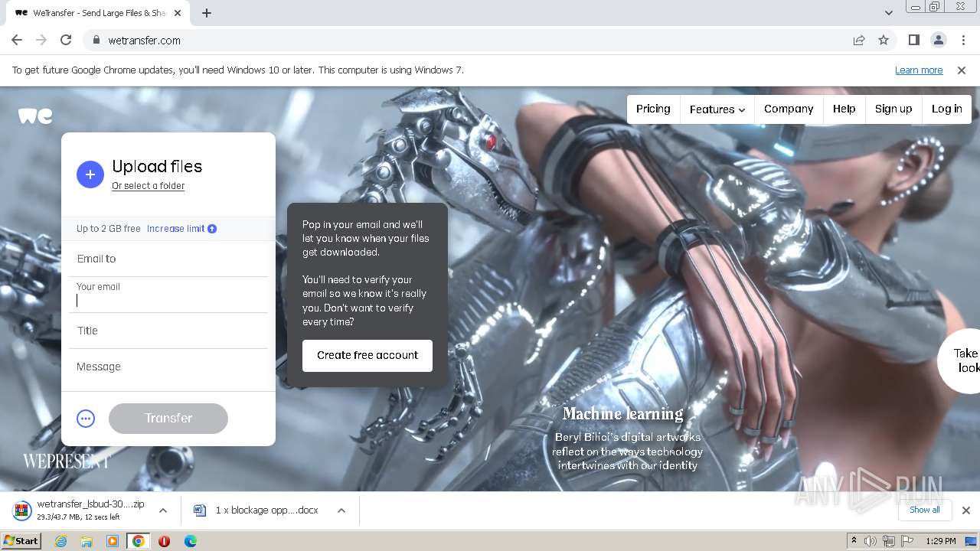The height and width of the screenshot is (551, 980).
Task: Click the WePresent logo
Action: coord(67,461)
